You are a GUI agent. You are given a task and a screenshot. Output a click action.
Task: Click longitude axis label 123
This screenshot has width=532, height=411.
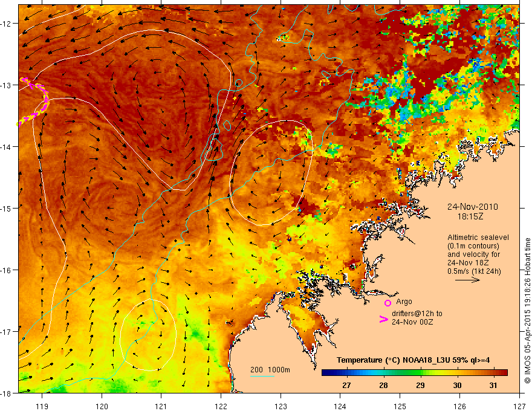281,406
